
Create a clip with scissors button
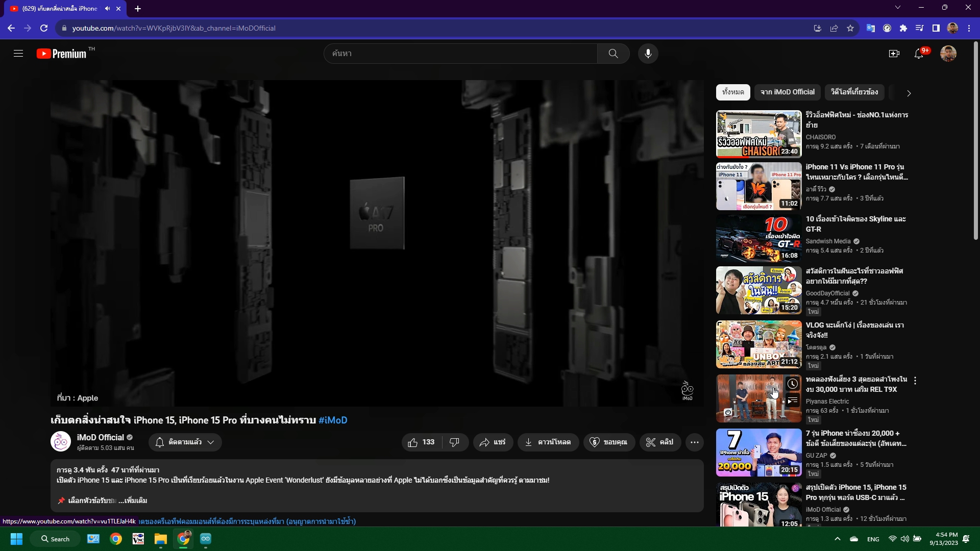click(660, 442)
